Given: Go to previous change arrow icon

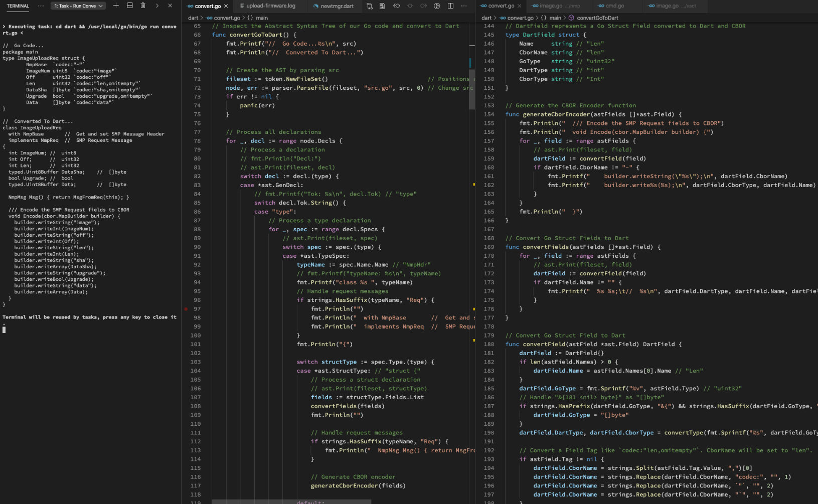Looking at the screenshot, I should [x=396, y=6].
